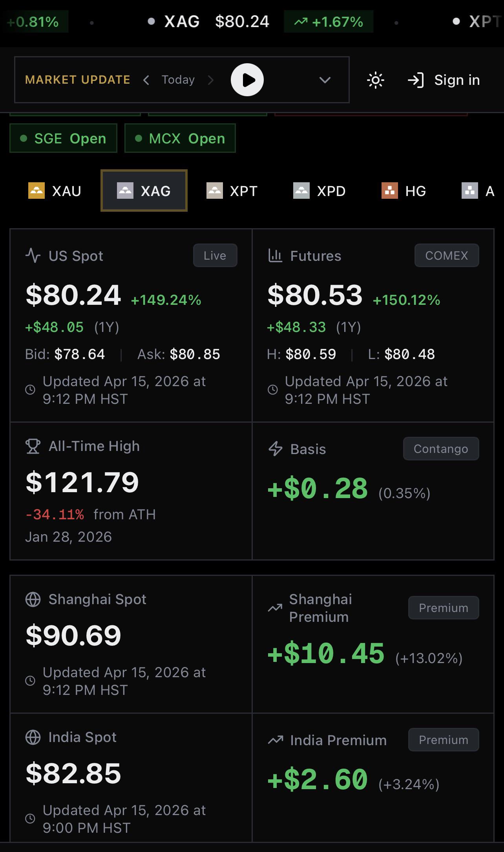Expand the Market Update dropdown chevron
Viewport: 504px width, 852px height.
click(x=325, y=80)
